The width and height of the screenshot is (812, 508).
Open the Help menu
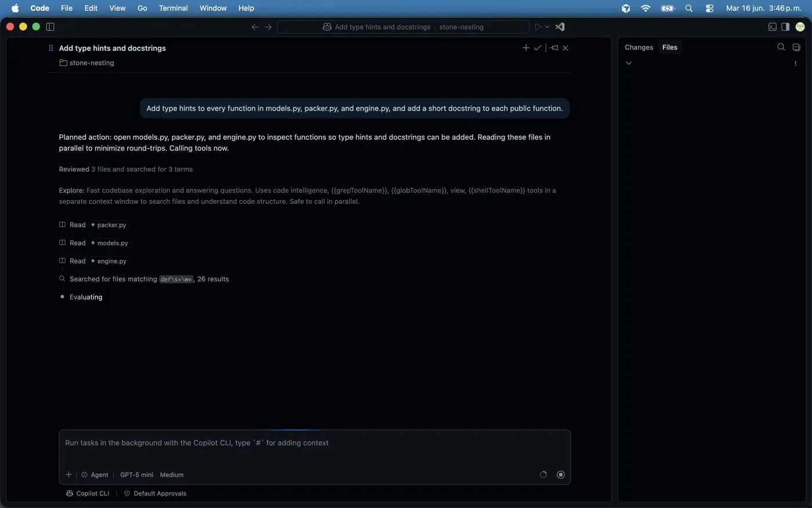pos(246,8)
